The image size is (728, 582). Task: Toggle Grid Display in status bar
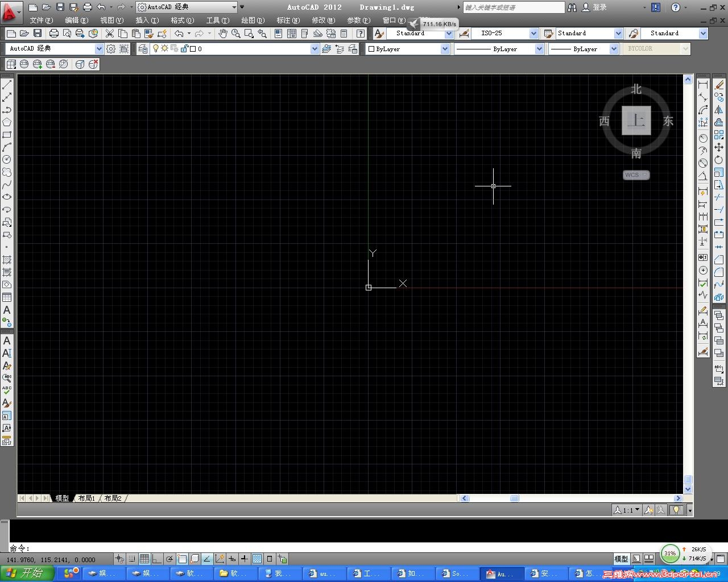coord(144,559)
